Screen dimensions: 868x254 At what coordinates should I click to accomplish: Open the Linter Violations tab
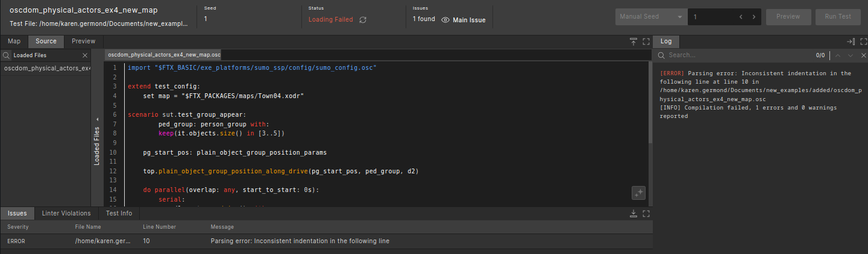click(66, 213)
